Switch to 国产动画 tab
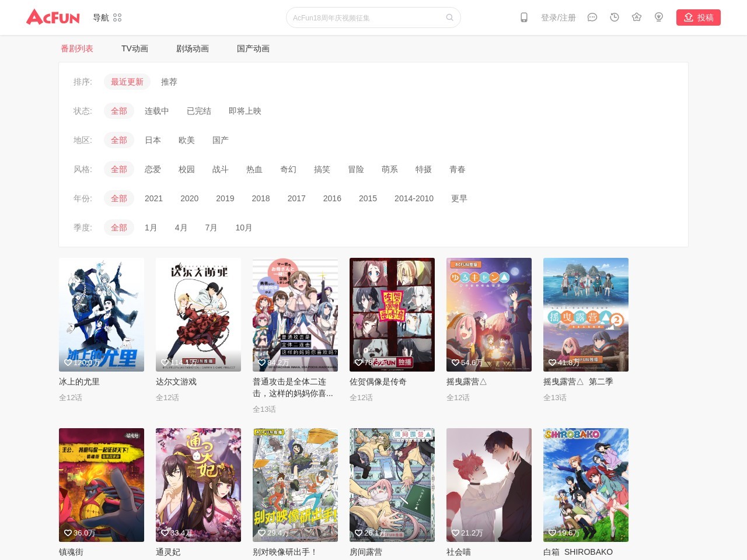 click(253, 48)
